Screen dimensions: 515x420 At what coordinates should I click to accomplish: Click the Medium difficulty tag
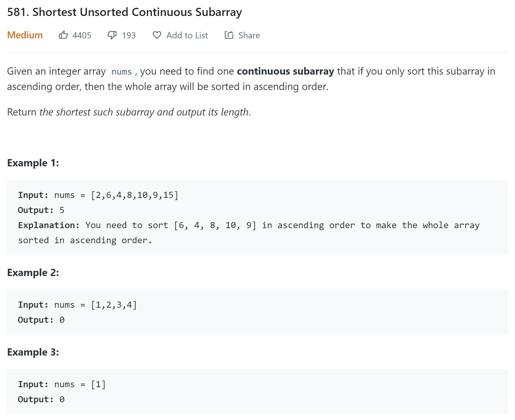[x=25, y=35]
